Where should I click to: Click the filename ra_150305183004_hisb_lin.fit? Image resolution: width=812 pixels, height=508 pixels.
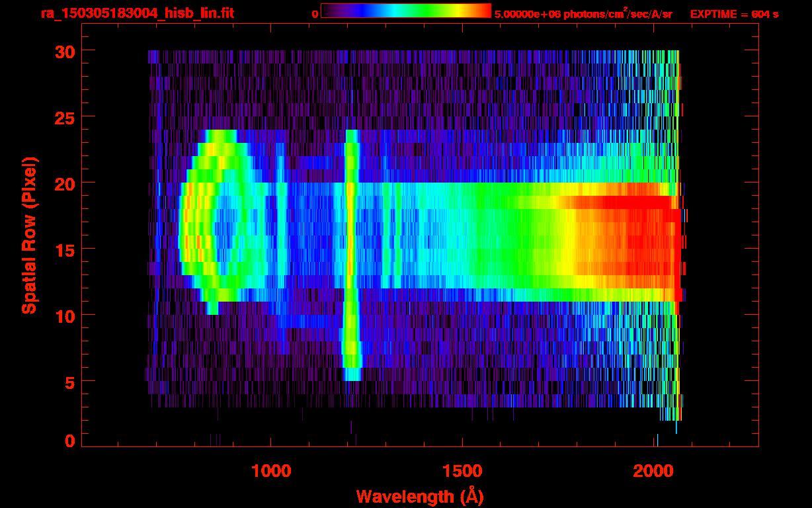tap(137, 13)
